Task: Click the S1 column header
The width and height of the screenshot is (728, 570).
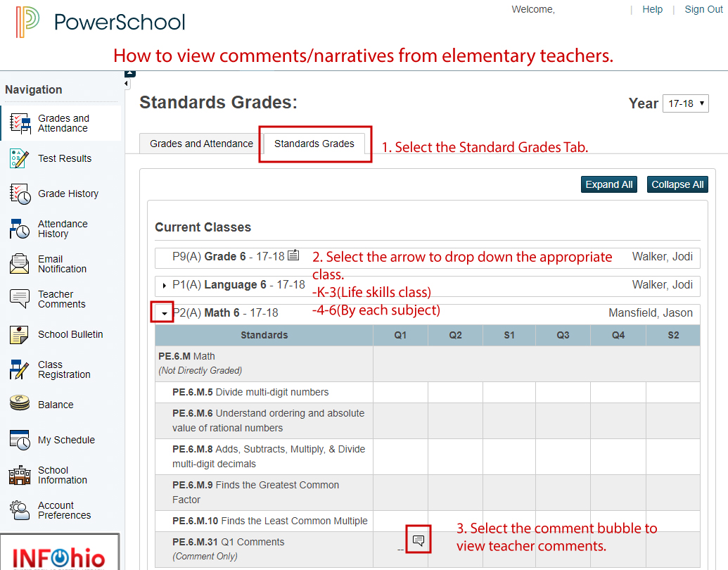Action: coord(509,336)
